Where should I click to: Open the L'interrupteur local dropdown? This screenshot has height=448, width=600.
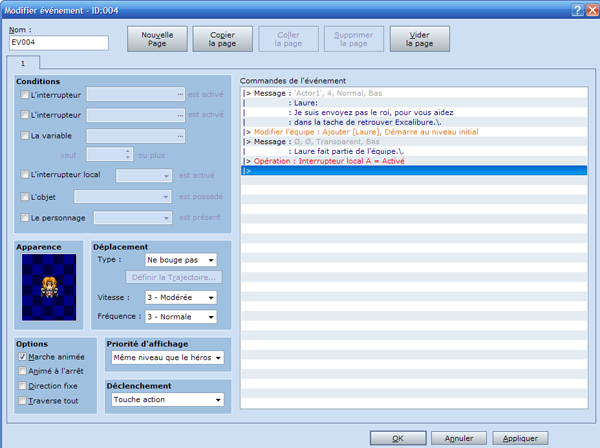(144, 176)
